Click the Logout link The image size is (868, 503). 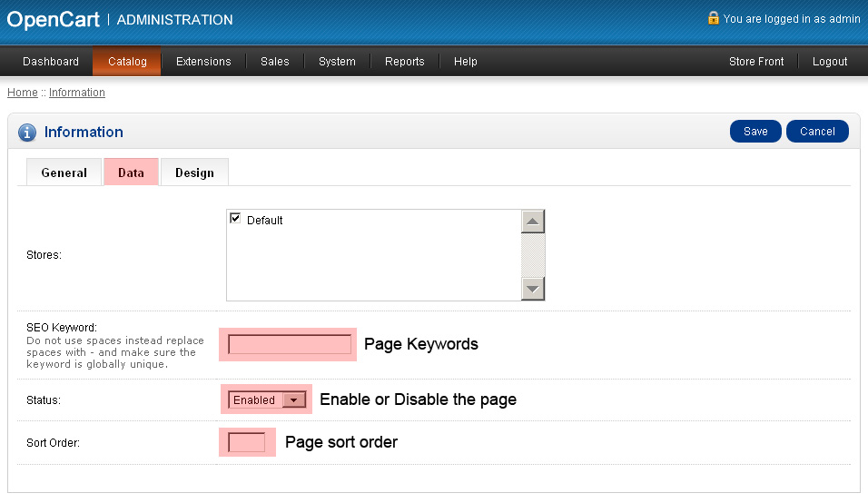click(830, 62)
